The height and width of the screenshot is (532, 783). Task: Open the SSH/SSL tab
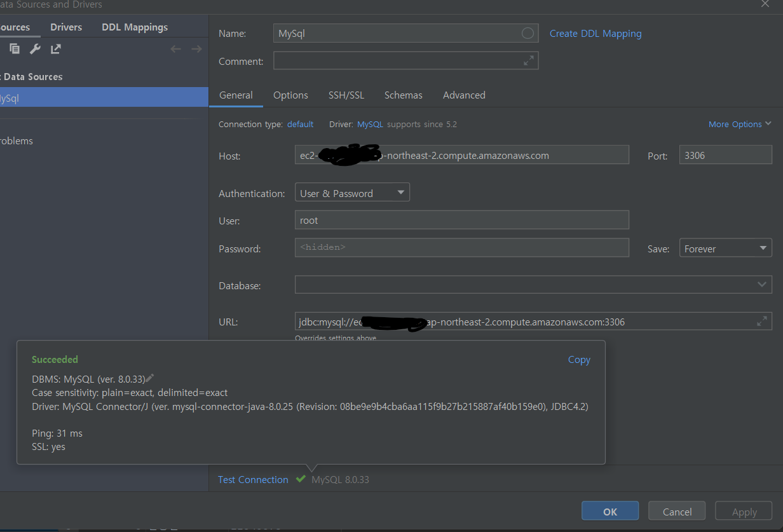coord(346,95)
